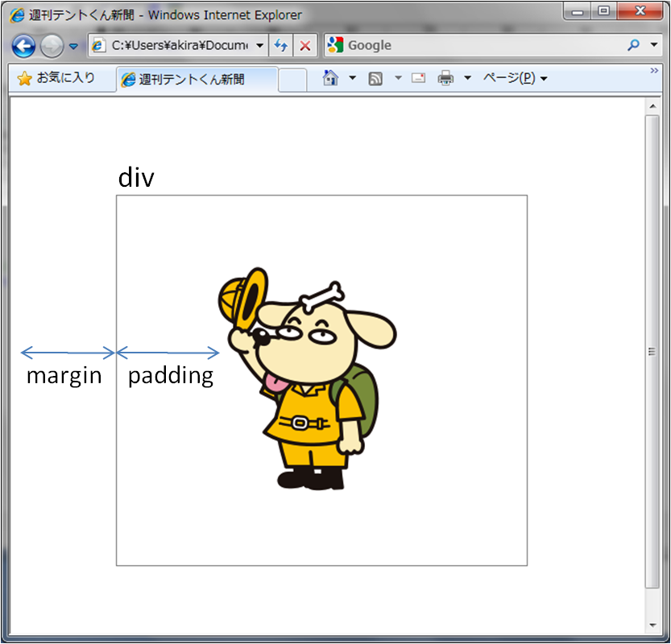Expand the Print options dropdown arrow

(x=467, y=78)
